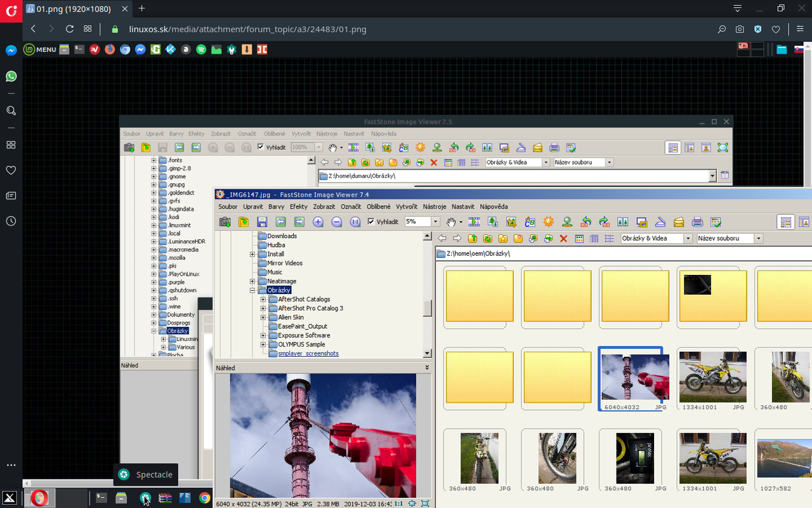The width and height of the screenshot is (812, 508).
Task: Click the actual size 1:1 toolbar icon
Action: coord(355,222)
